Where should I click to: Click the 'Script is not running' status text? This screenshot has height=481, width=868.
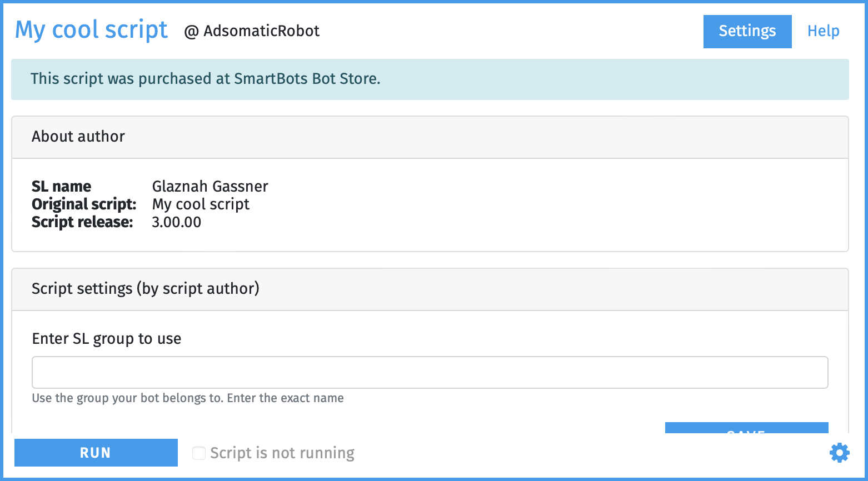pos(282,453)
